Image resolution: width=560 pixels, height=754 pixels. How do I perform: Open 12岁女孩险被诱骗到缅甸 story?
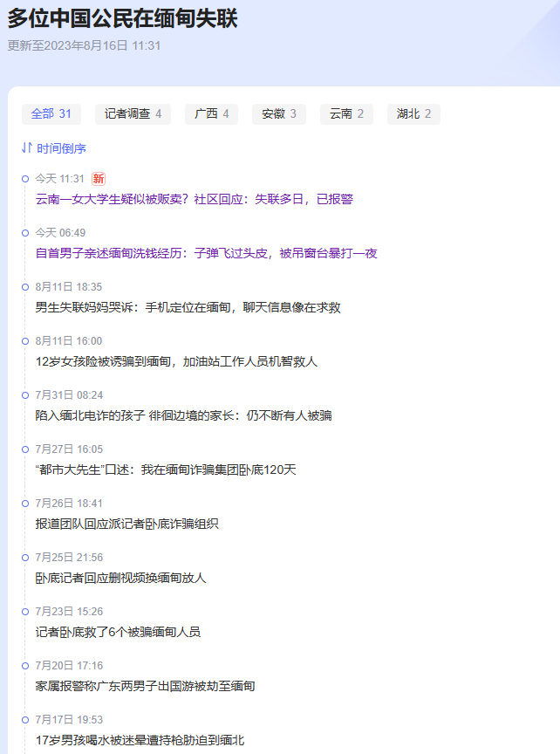tap(176, 361)
